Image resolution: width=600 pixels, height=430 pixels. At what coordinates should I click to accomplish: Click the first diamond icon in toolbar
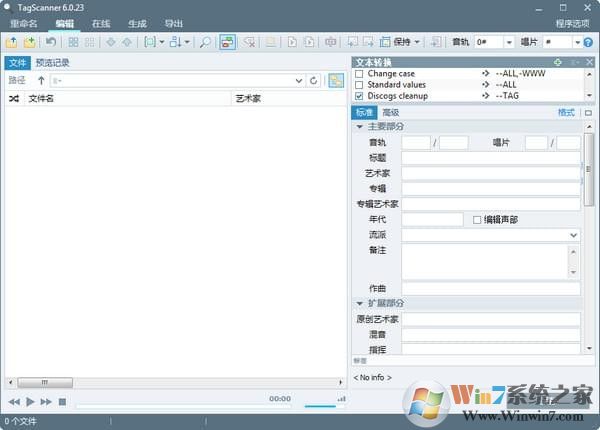[111, 42]
